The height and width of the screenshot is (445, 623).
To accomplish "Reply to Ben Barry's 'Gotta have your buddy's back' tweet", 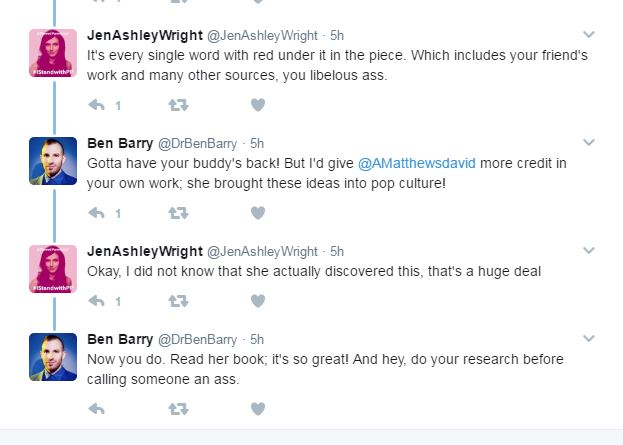I will click(97, 212).
